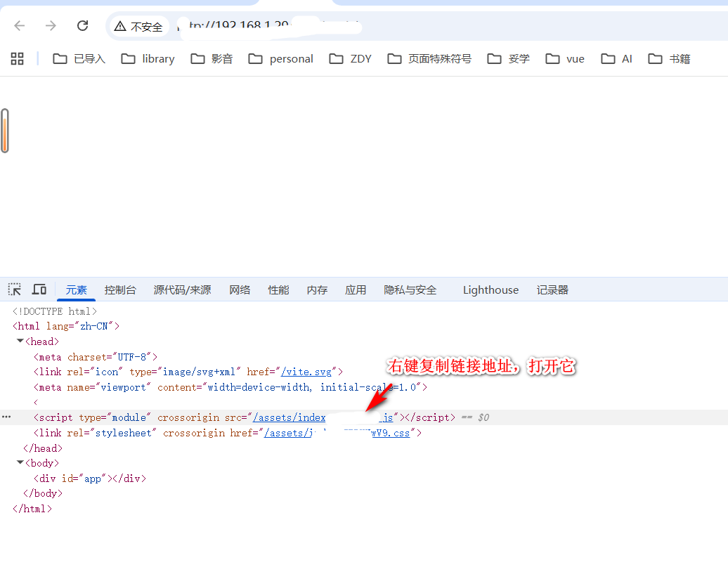This screenshot has height=579, width=728.
Task: Click the link rel="icon" tag name
Action: (50, 372)
